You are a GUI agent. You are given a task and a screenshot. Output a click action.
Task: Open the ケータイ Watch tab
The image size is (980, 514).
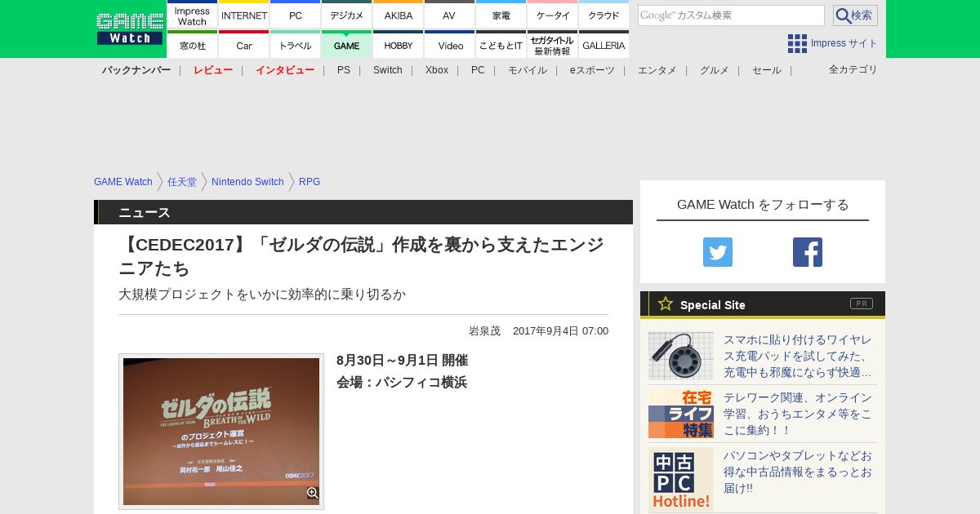553,15
